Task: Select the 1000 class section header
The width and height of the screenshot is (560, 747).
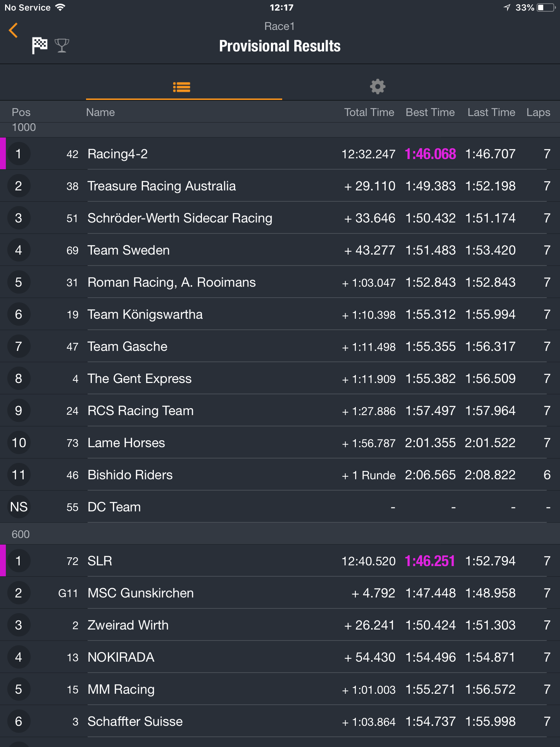Action: click(280, 128)
